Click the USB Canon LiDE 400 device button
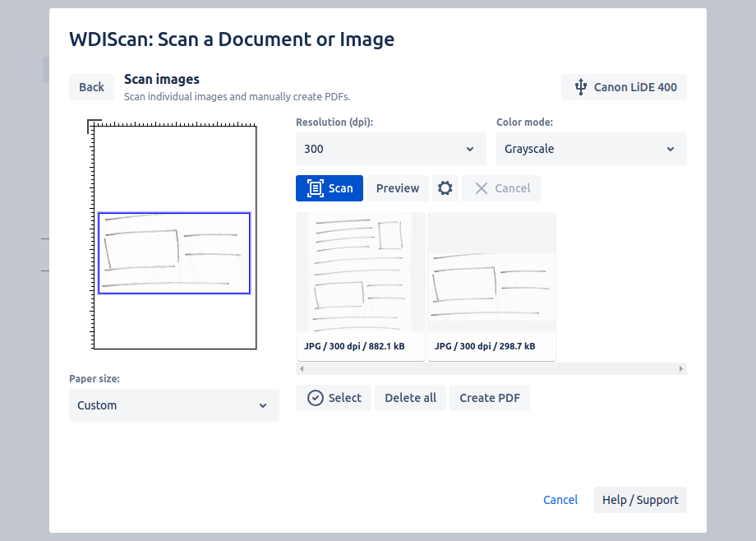756x541 pixels. click(624, 87)
